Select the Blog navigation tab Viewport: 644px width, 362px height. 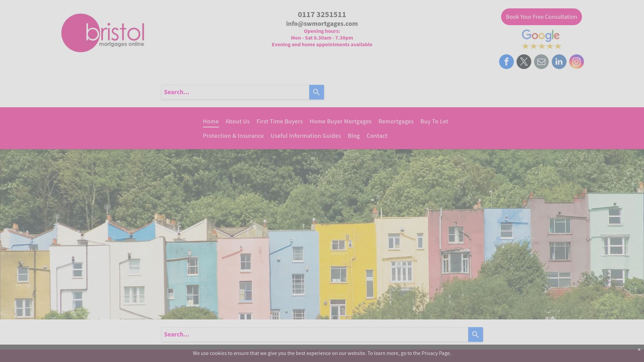(354, 135)
